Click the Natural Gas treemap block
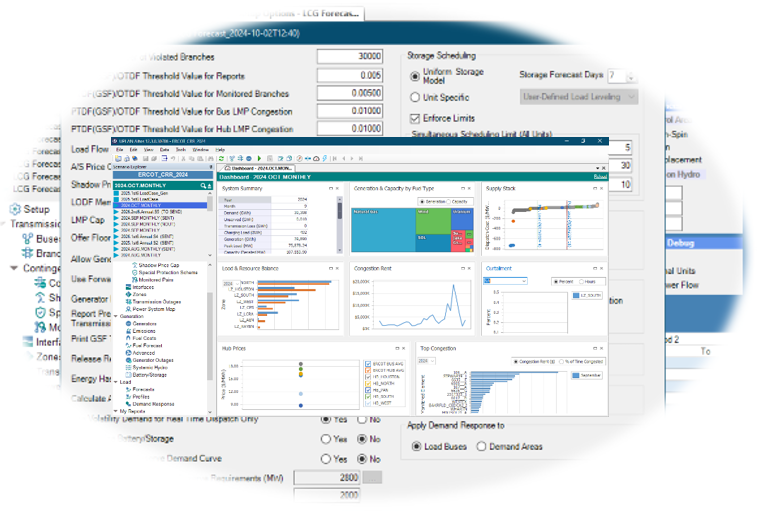The width and height of the screenshot is (764, 515). pos(383,230)
